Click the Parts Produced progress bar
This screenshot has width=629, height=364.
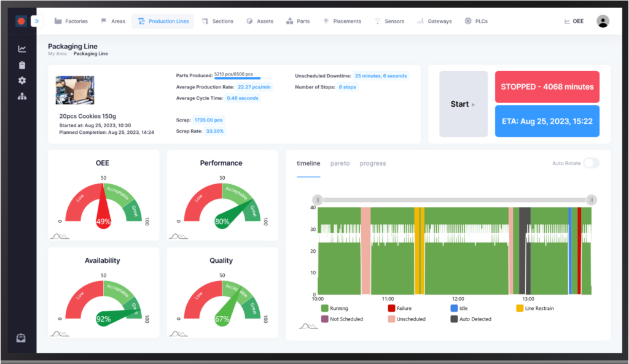pyautogui.click(x=243, y=78)
